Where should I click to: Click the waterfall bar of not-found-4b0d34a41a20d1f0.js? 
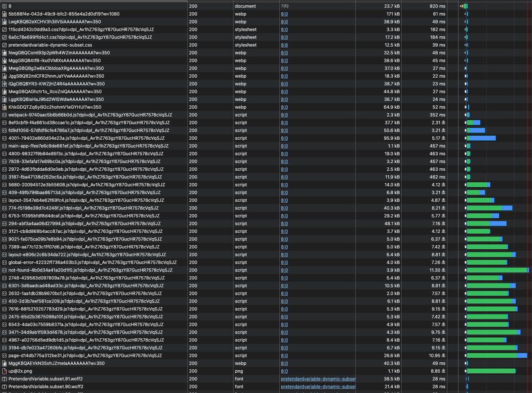497,270
